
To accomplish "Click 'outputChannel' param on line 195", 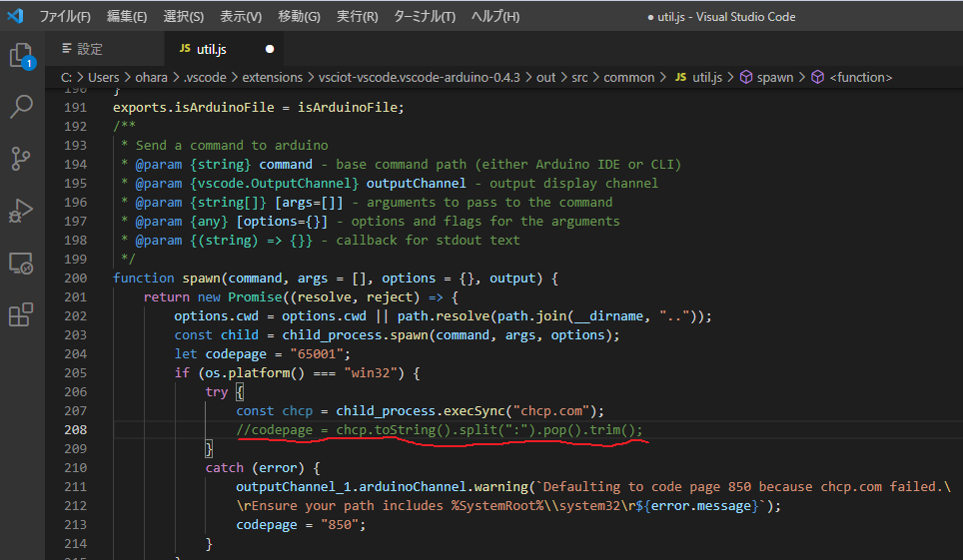I will pos(416,184).
